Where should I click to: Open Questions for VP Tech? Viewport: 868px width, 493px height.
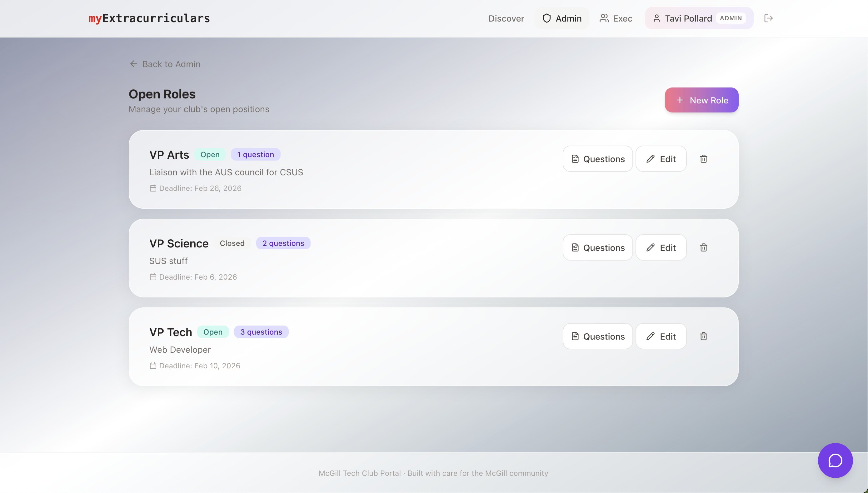(x=597, y=336)
